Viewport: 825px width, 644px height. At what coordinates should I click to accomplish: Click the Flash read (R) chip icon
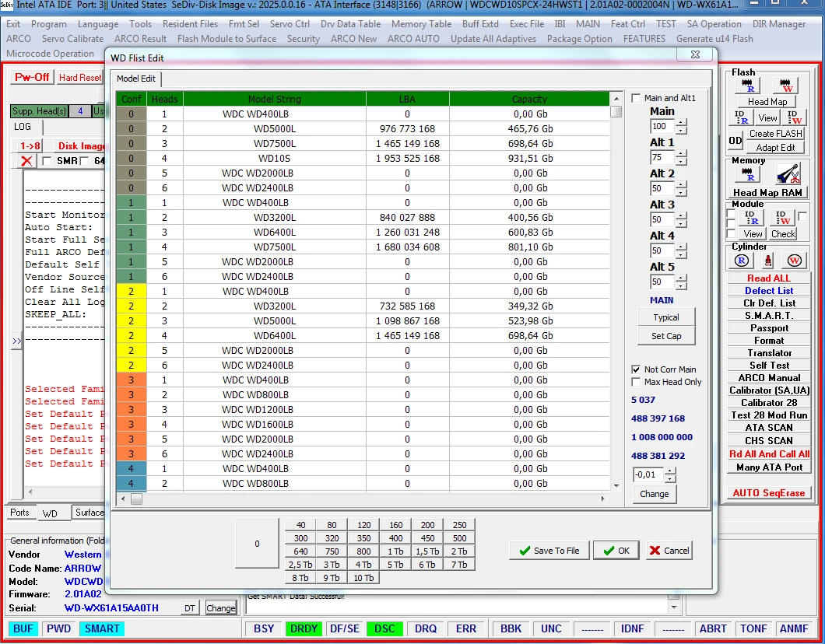pos(747,85)
